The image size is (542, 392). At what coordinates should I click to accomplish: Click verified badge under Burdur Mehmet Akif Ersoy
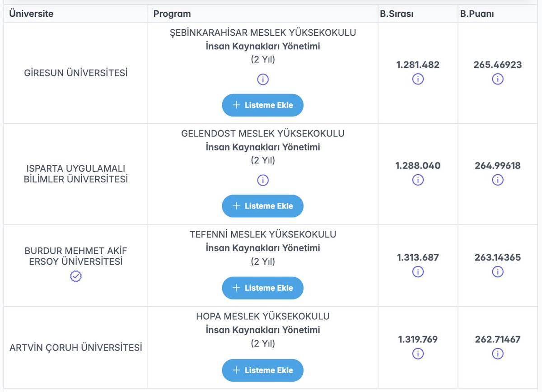pos(76,276)
